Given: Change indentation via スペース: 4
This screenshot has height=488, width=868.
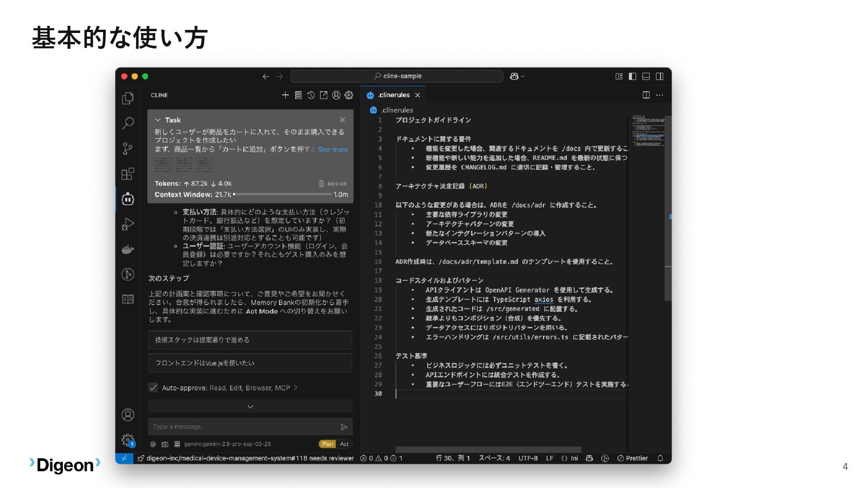Looking at the screenshot, I should (x=495, y=458).
